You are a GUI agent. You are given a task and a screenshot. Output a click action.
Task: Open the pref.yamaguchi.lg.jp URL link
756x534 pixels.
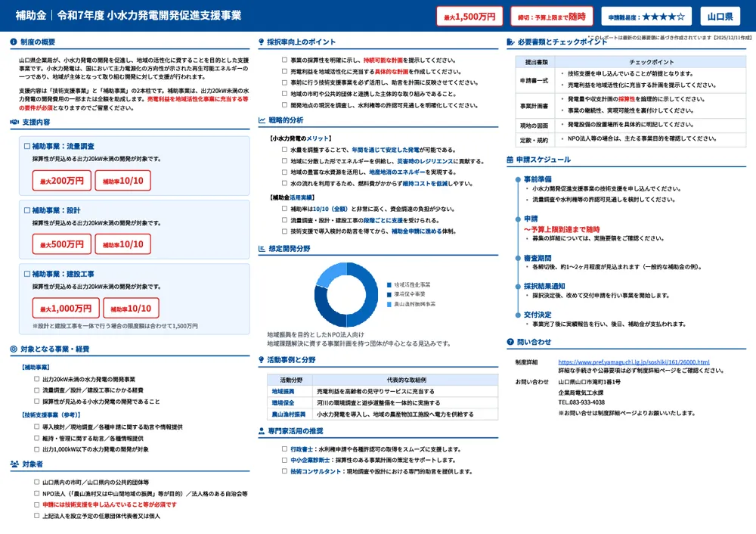(x=634, y=362)
